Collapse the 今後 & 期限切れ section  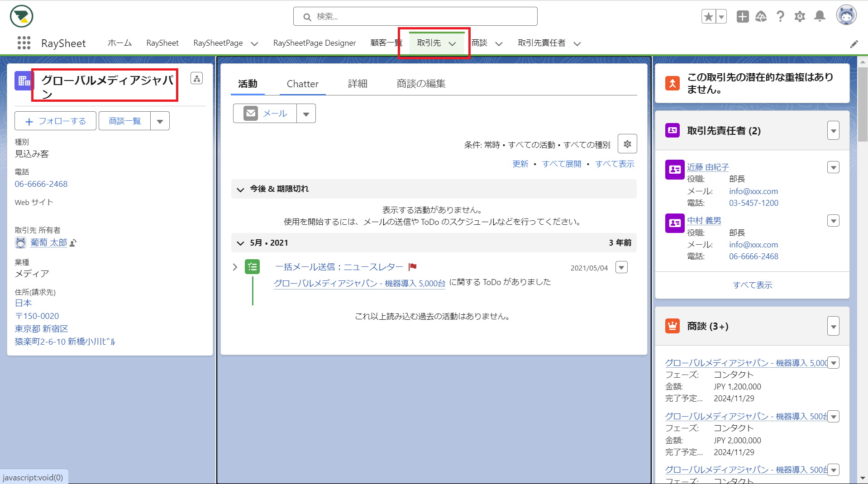[240, 190]
